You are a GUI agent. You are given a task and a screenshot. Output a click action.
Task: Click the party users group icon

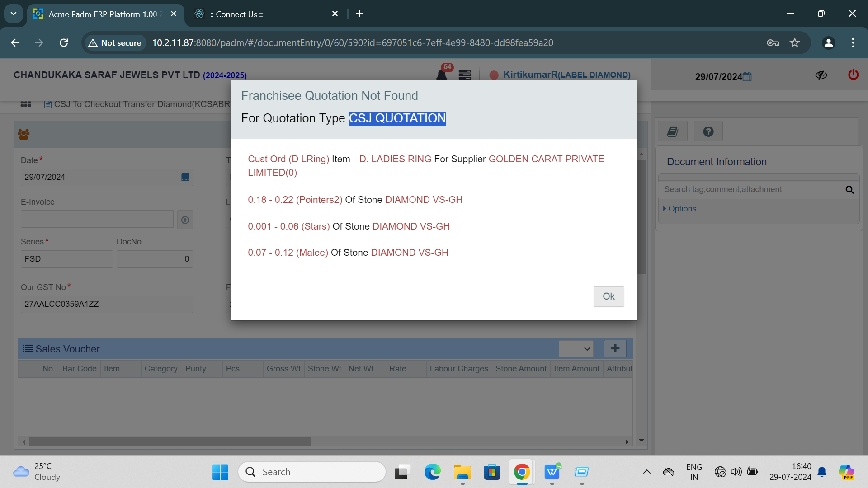(x=24, y=134)
